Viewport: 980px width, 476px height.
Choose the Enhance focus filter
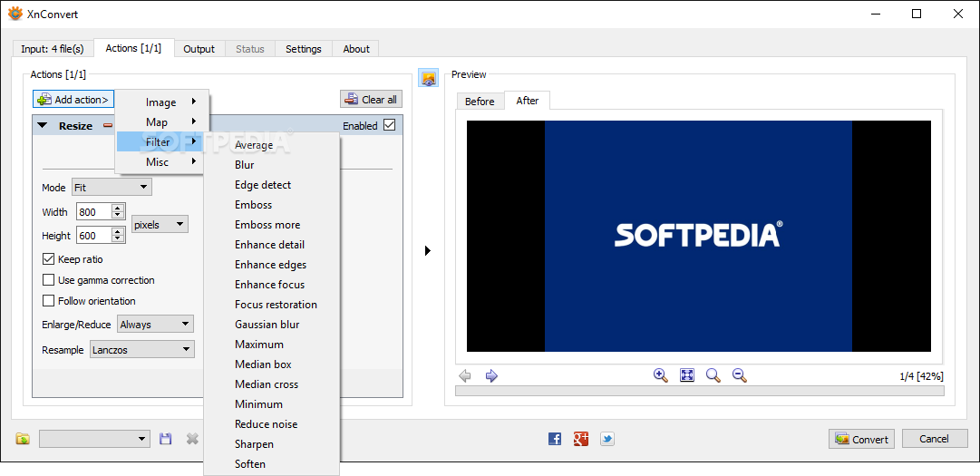pyautogui.click(x=272, y=285)
